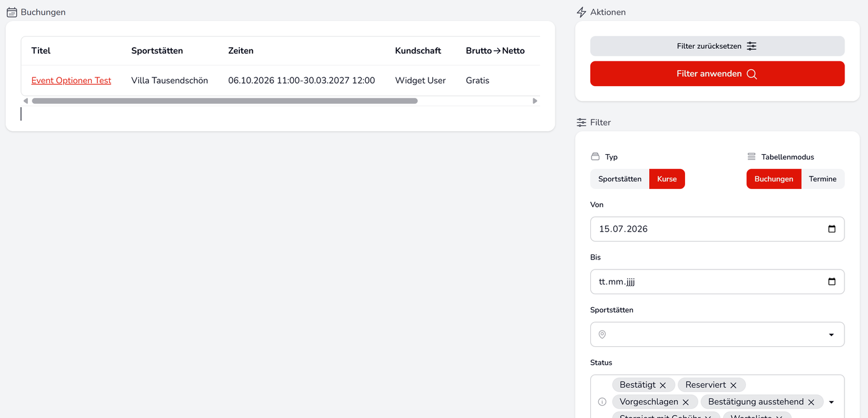This screenshot has width=868, height=418.
Task: Select Kurse as Typ
Action: click(667, 179)
